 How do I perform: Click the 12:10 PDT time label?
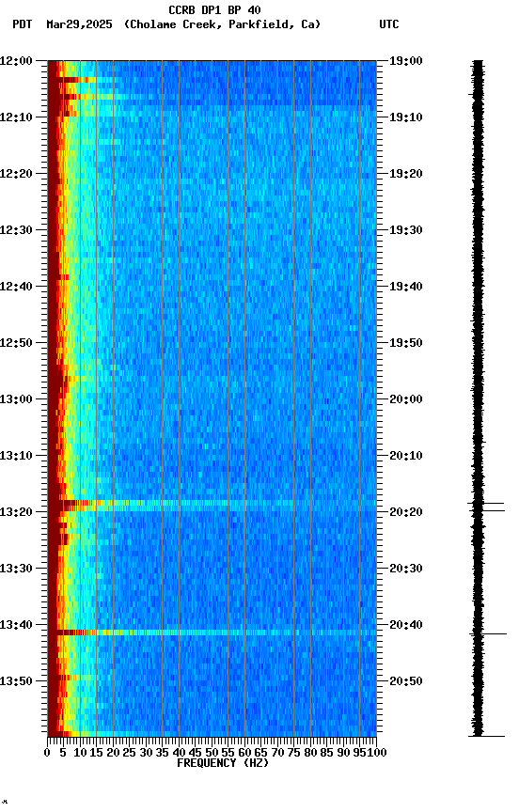click(16, 117)
